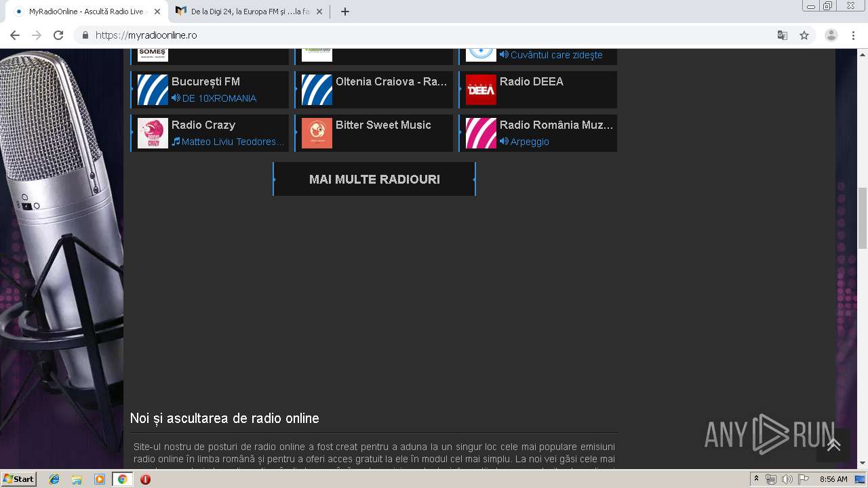Open Windows Explorer folder icon

pos(77,479)
